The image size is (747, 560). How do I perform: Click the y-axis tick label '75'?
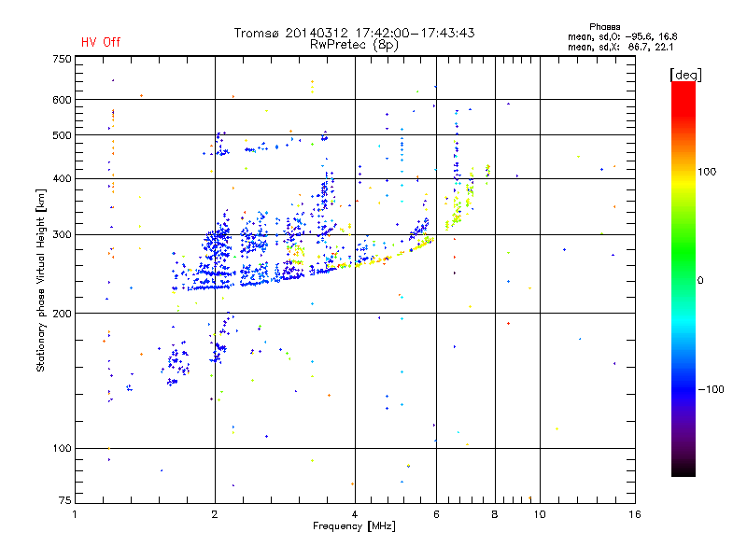coord(65,500)
